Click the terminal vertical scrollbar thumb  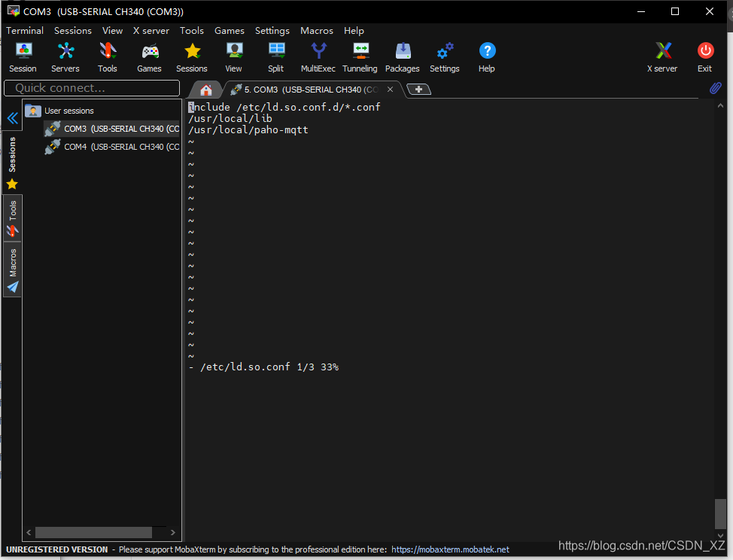click(720, 514)
